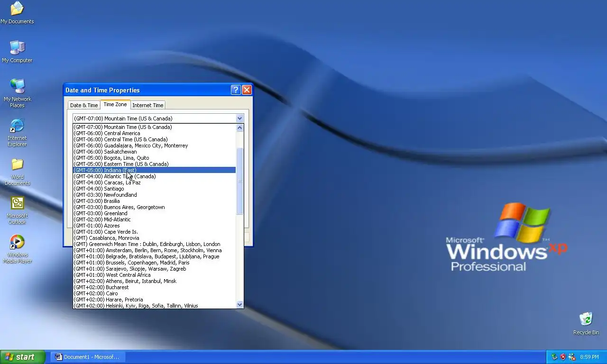Screen dimensions: 607x364
Task: Pick Casablanca, Monrovia
Action: point(154,238)
